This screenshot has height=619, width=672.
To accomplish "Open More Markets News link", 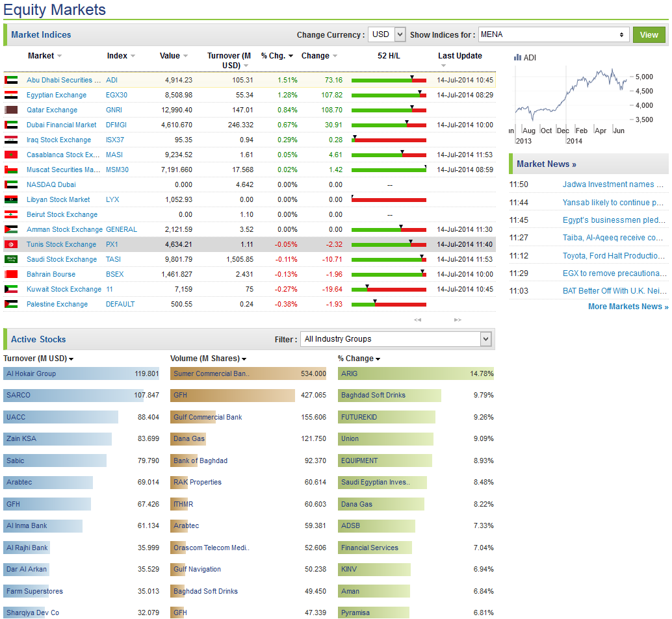I will [x=628, y=307].
